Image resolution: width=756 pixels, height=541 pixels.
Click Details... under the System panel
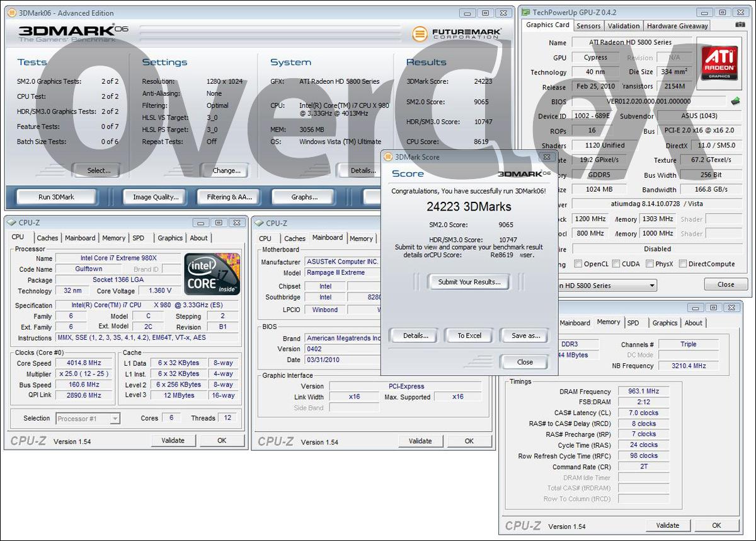[360, 170]
